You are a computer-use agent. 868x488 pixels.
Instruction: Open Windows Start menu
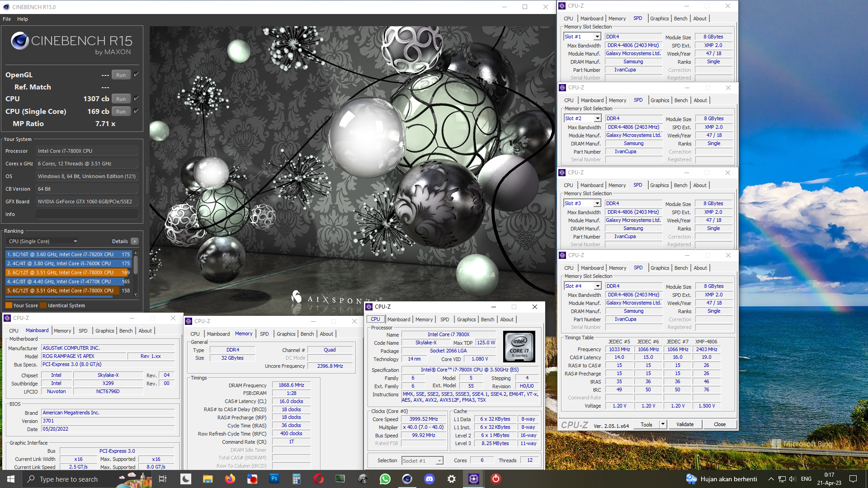[11, 479]
